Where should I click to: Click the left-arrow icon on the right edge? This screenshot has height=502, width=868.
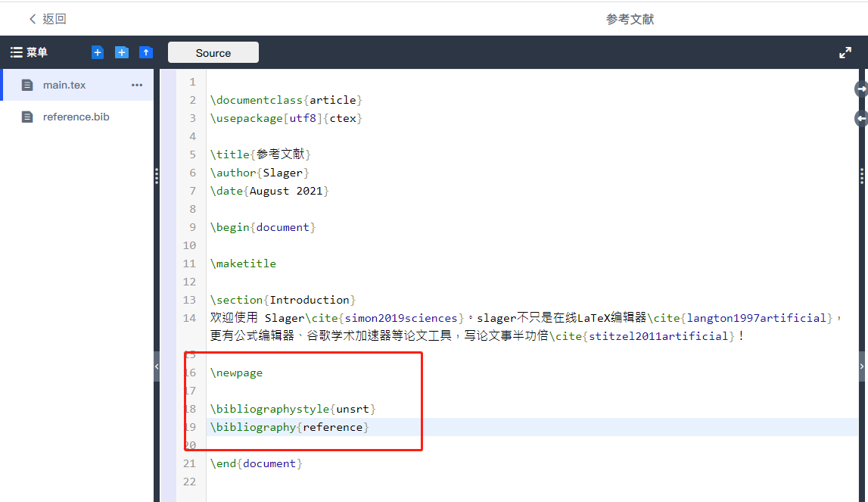click(x=861, y=118)
